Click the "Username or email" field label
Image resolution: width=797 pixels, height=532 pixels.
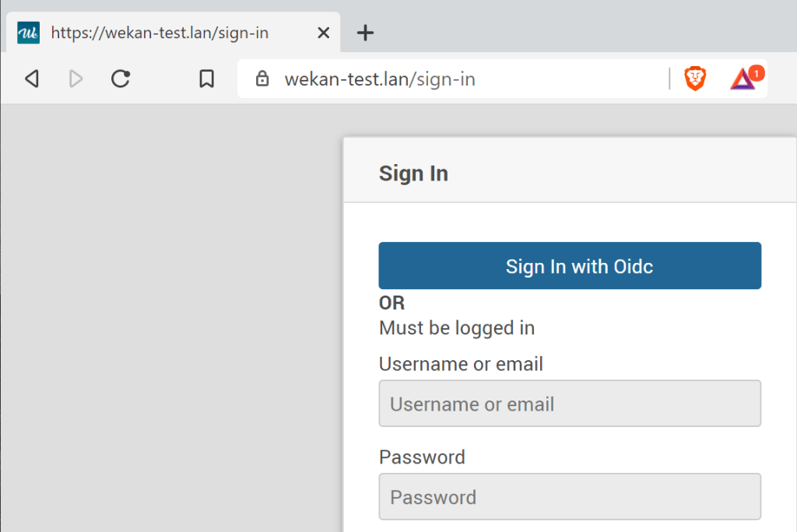pyautogui.click(x=461, y=364)
